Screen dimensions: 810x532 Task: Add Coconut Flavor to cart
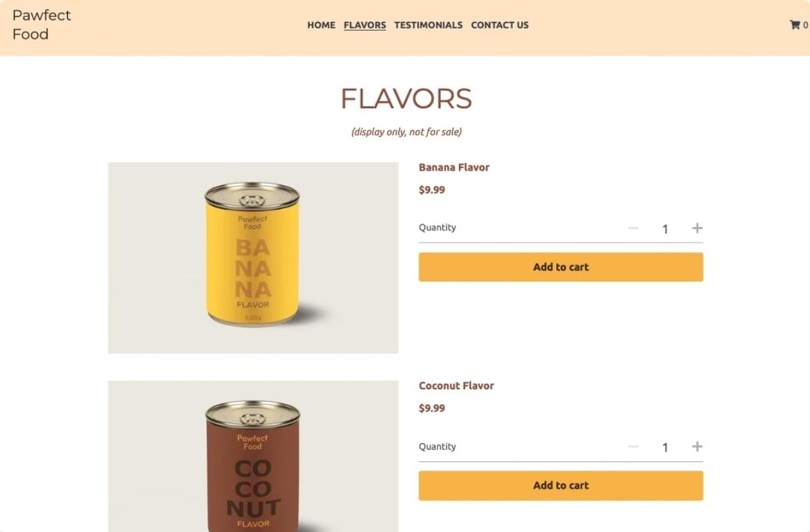[560, 485]
